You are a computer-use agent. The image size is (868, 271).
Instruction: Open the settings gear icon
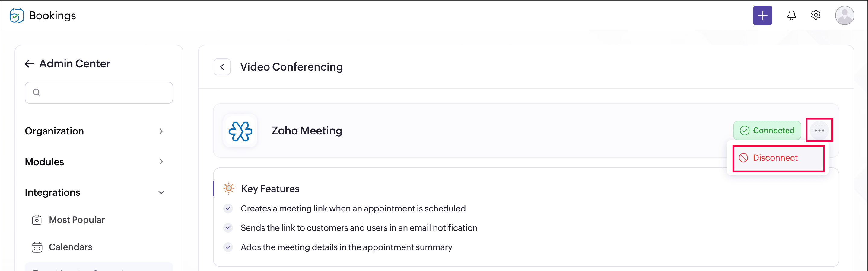tap(816, 15)
